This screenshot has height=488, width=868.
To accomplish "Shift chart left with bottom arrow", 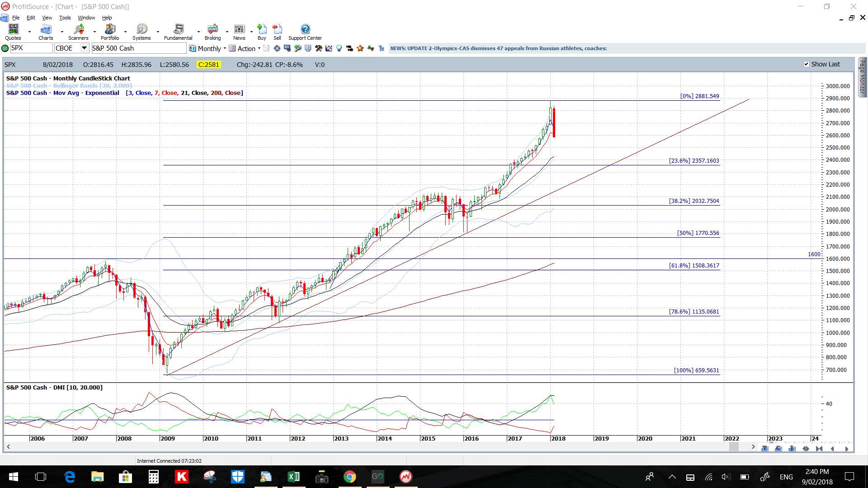I will 832,449.
